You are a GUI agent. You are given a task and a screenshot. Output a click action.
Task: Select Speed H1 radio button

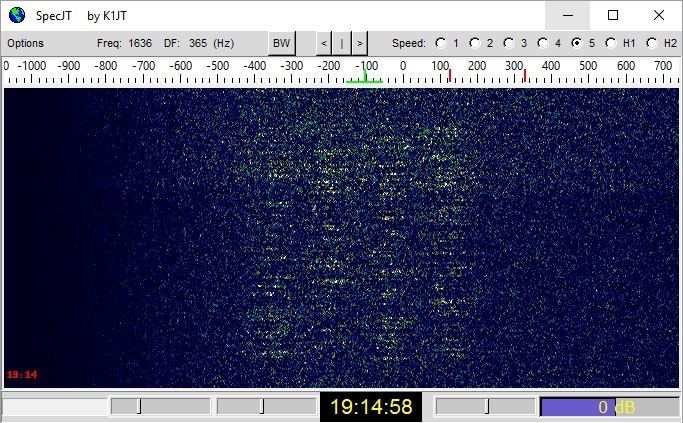611,43
